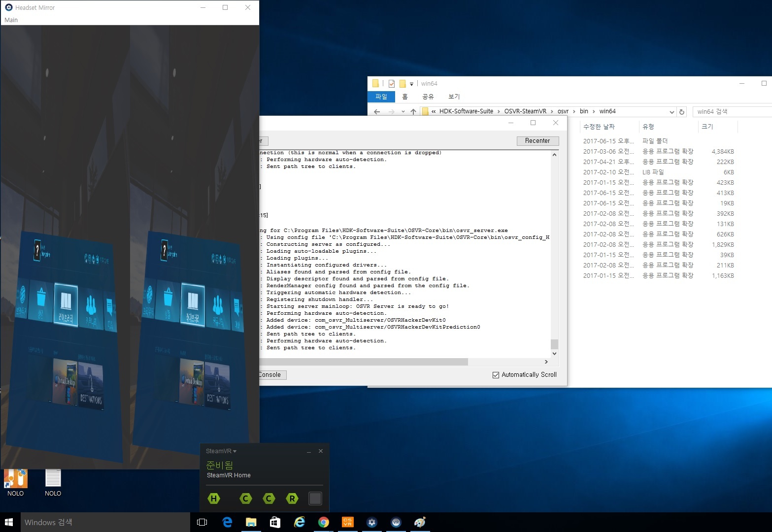The image size is (772, 532).
Task: Open the 홈 tab in Explorer ribbon
Action: (x=405, y=97)
